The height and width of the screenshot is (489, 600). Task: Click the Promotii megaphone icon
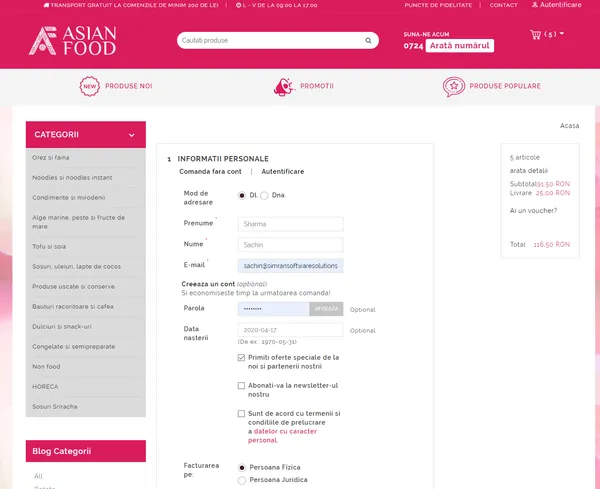[284, 86]
